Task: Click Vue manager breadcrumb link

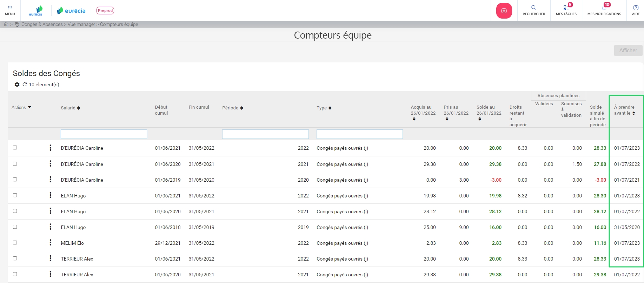Action: (x=81, y=24)
